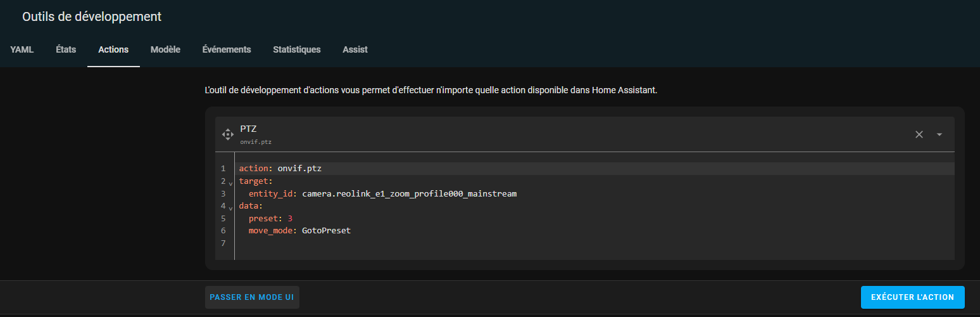Collapse the target block fold arrow
The height and width of the screenshot is (317, 980).
coord(230,183)
